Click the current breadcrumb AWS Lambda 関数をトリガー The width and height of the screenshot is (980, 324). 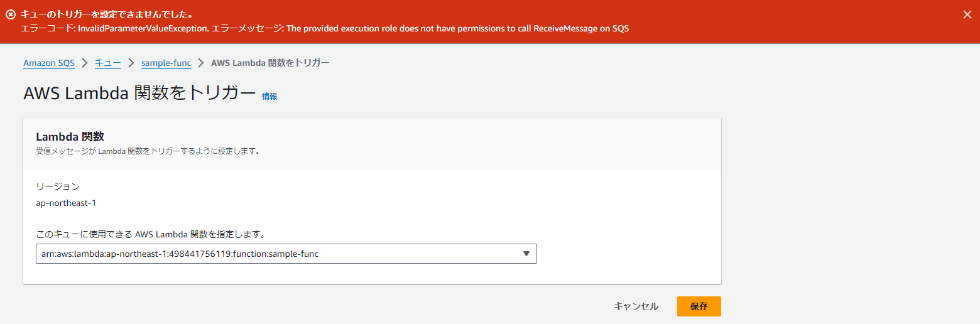click(x=270, y=63)
